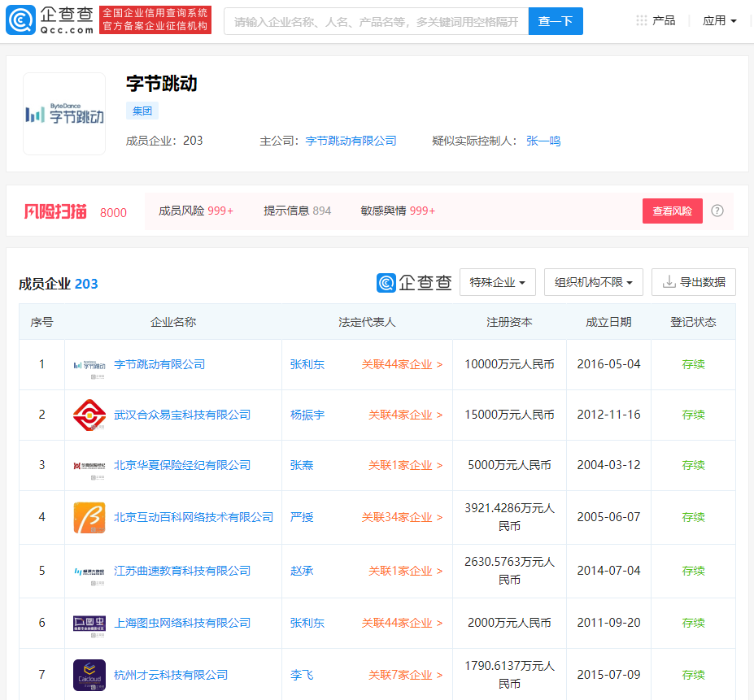The height and width of the screenshot is (700, 754).
Task: Click the 企业名称 column header
Action: (173, 322)
